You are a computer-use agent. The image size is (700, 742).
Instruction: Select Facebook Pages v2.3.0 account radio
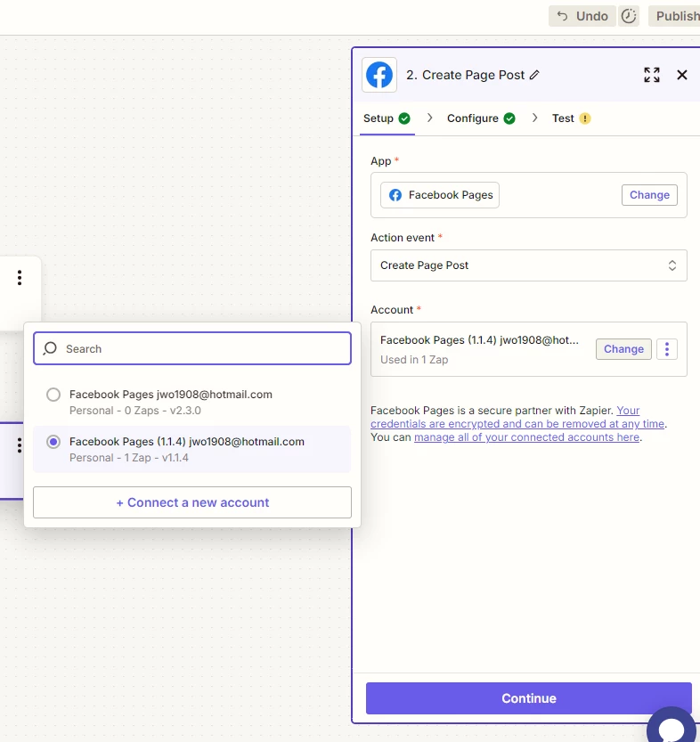pos(53,395)
